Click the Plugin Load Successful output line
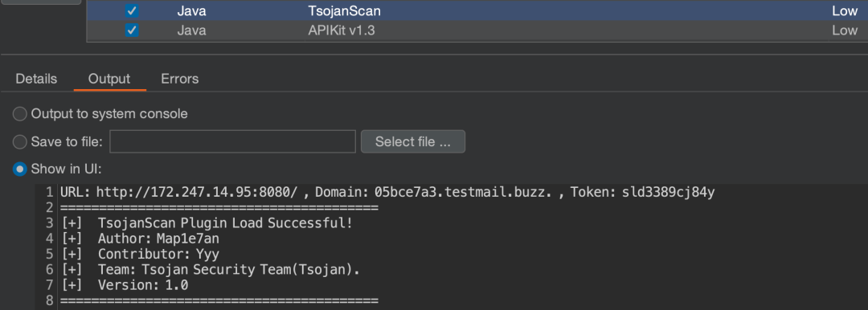Viewport: 868px width, 310px height. tap(207, 223)
